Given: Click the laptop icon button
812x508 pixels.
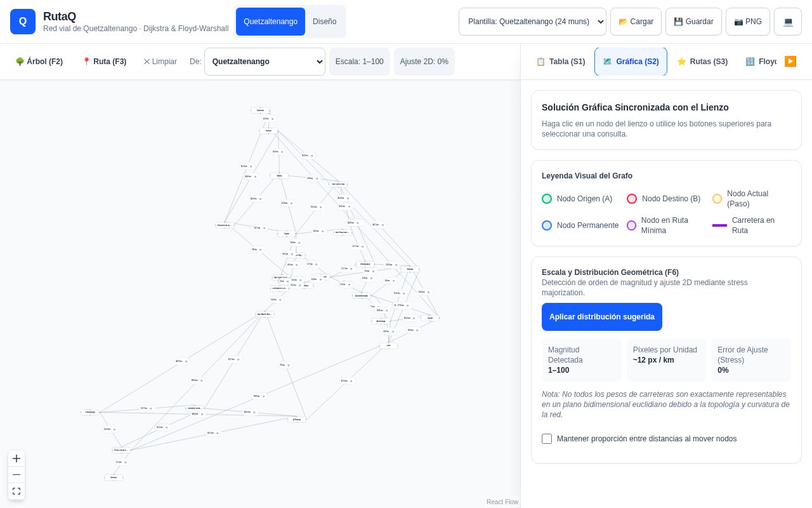Looking at the screenshot, I should pyautogui.click(x=788, y=22).
